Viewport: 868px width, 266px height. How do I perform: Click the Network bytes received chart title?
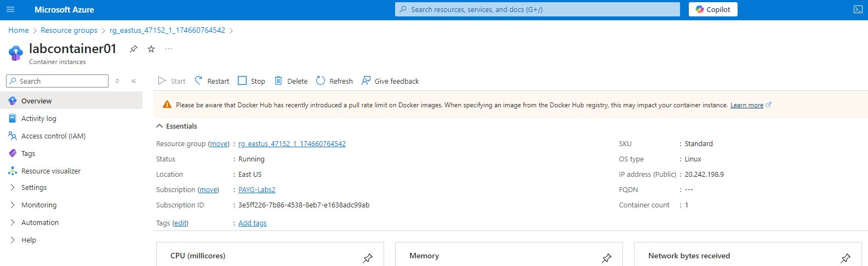pyautogui.click(x=689, y=256)
